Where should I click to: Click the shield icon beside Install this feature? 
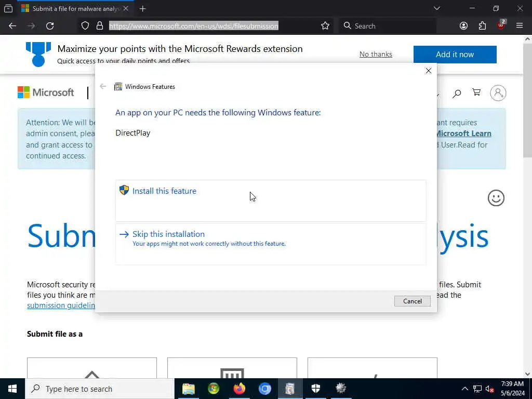coord(124,190)
